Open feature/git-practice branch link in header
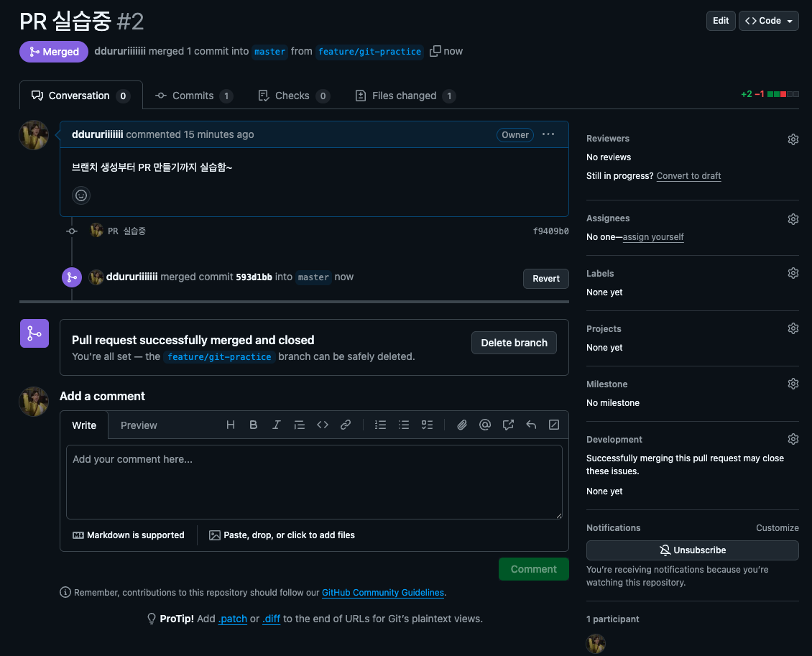Viewport: 812px width, 656px height. click(369, 51)
